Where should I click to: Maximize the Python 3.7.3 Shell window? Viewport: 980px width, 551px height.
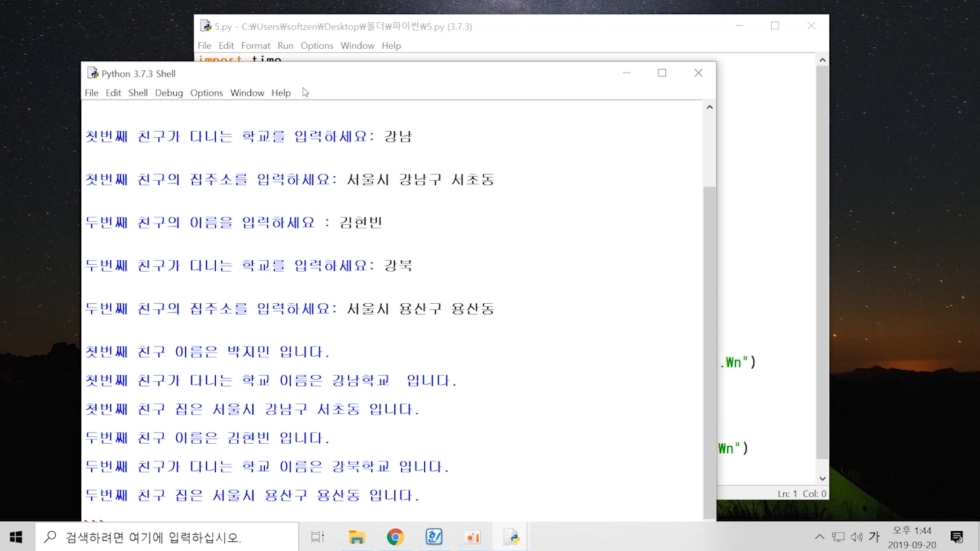(x=662, y=73)
